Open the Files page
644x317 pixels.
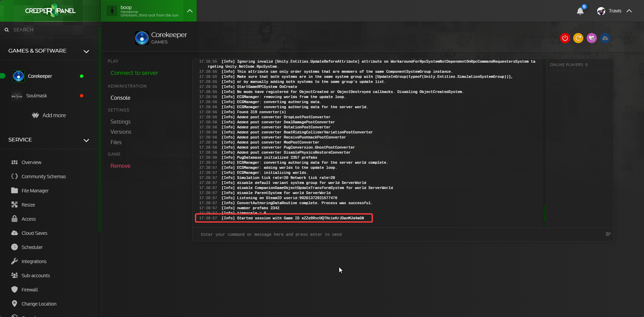point(116,142)
